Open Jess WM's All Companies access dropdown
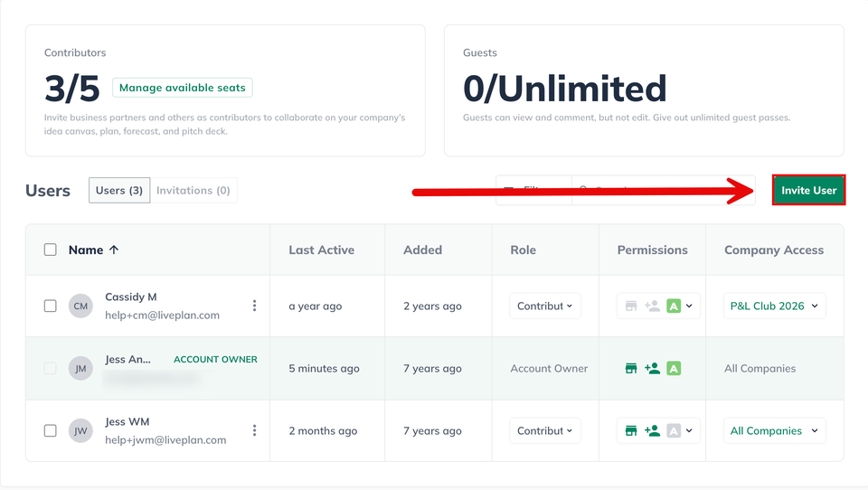Screen dimensions: 868x490 (775, 430)
